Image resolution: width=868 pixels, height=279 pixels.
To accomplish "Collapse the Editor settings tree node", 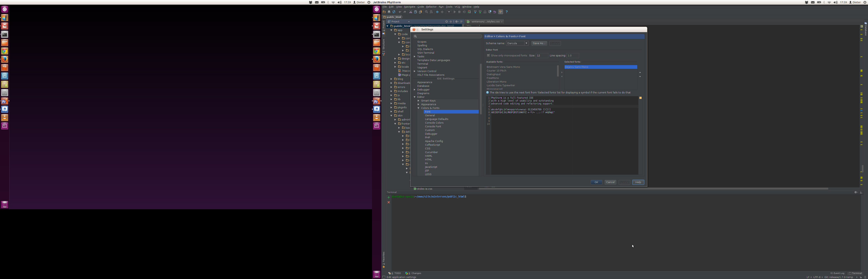I will (x=415, y=97).
